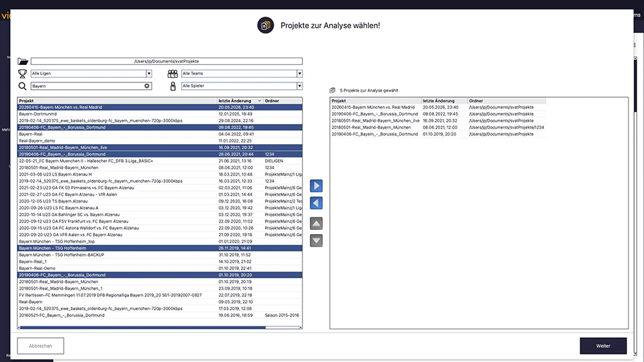
Task: Sort the selected list by Ordner header
Action: point(507,101)
